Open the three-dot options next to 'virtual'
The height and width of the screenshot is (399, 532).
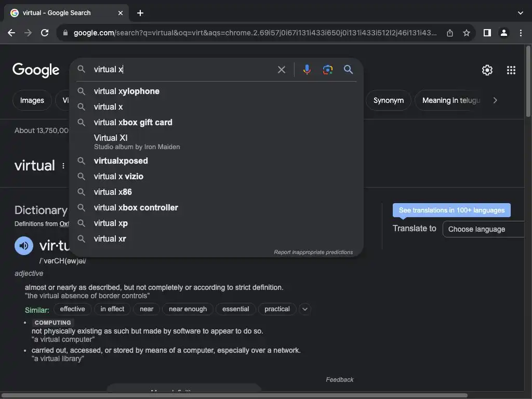pyautogui.click(x=63, y=166)
